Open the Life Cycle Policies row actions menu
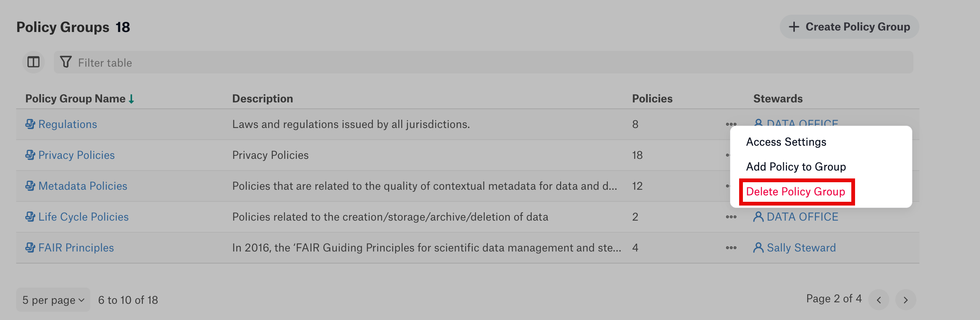980x320 pixels. tap(731, 217)
